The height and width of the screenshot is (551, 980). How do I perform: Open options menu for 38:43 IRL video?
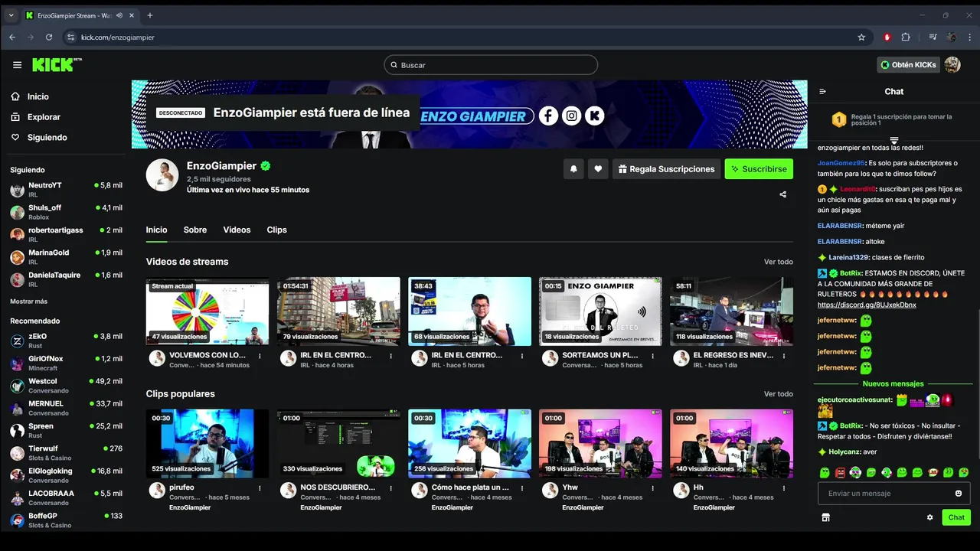(521, 356)
